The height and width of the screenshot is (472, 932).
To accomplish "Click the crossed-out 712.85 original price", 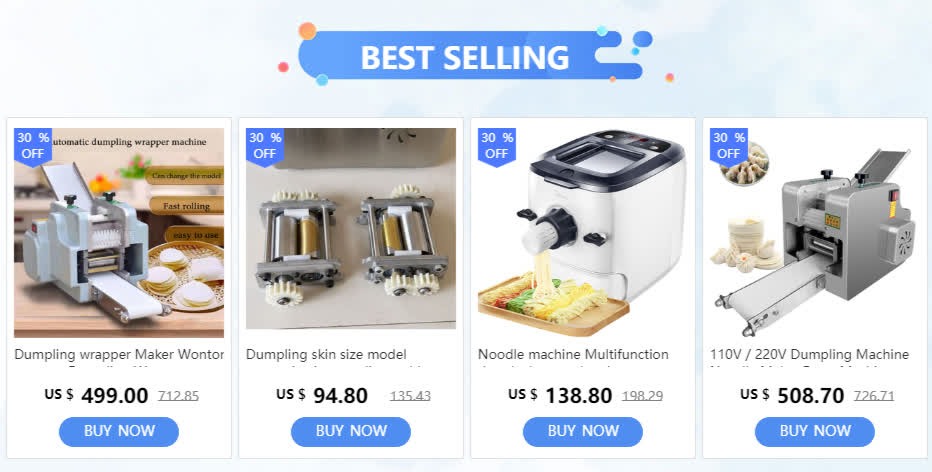I will tap(178, 396).
